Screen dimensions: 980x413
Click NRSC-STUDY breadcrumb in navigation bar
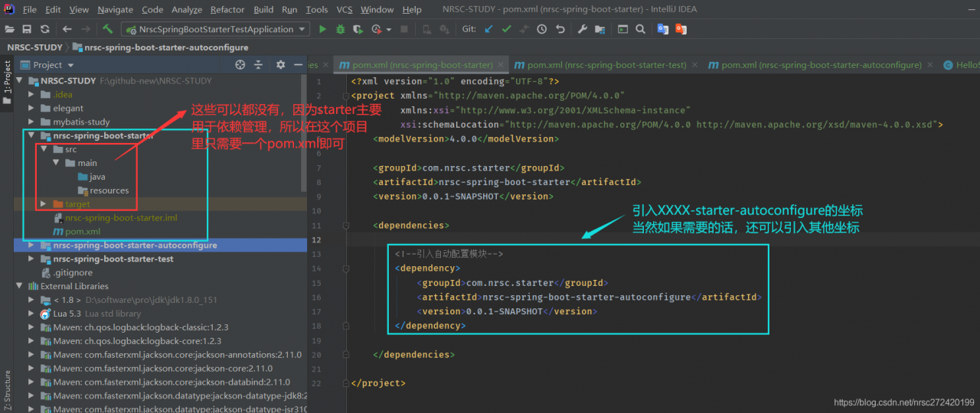34,47
